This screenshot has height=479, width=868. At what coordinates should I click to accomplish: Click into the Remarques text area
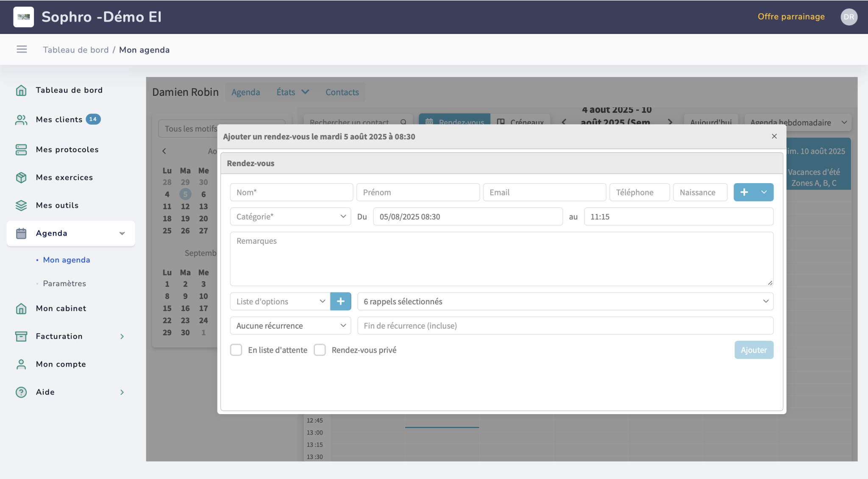[501, 259]
